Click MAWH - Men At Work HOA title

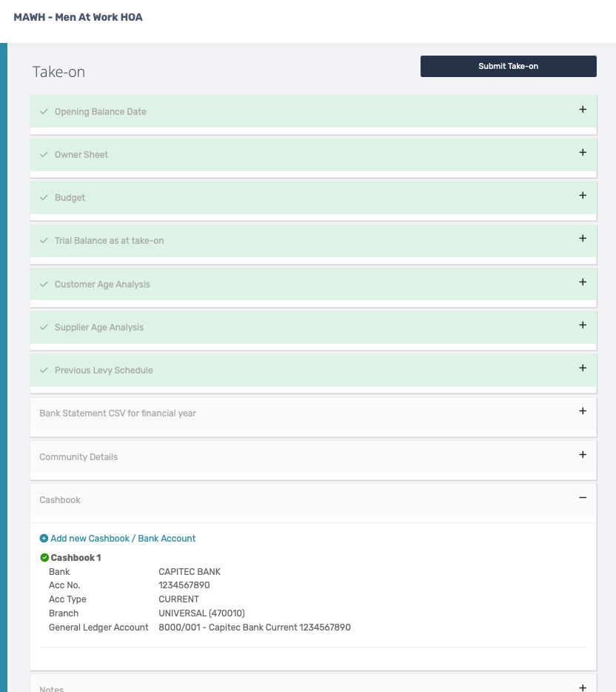78,17
